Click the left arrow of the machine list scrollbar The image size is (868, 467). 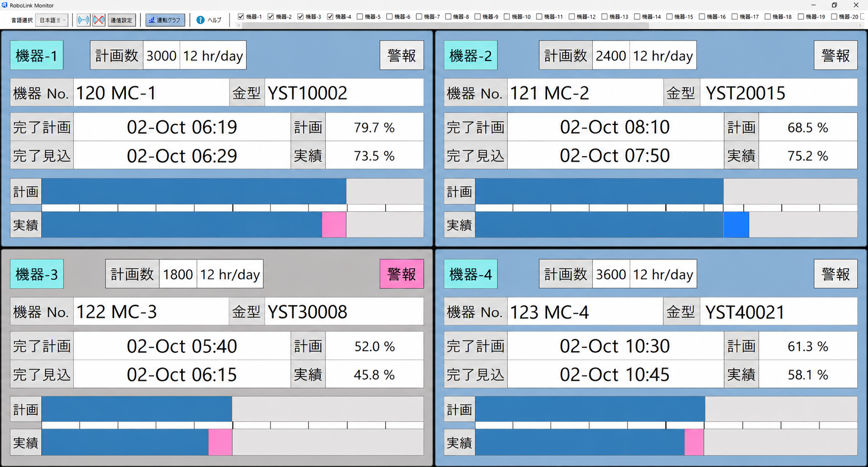coord(240,25)
